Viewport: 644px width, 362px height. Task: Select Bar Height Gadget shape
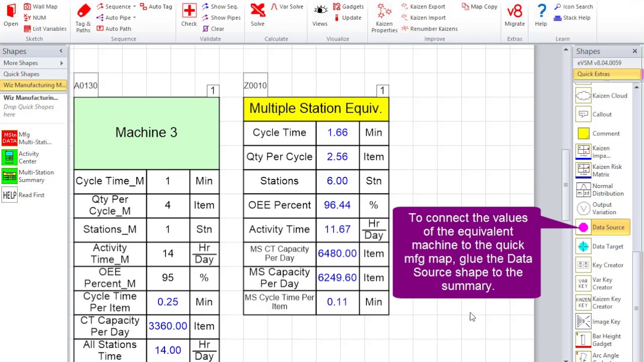coord(599,340)
